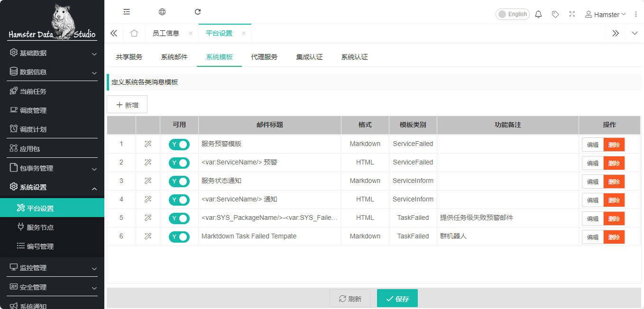The height and width of the screenshot is (309, 644).
Task: Toggle 可用 switch for row 2
Action: point(179,163)
